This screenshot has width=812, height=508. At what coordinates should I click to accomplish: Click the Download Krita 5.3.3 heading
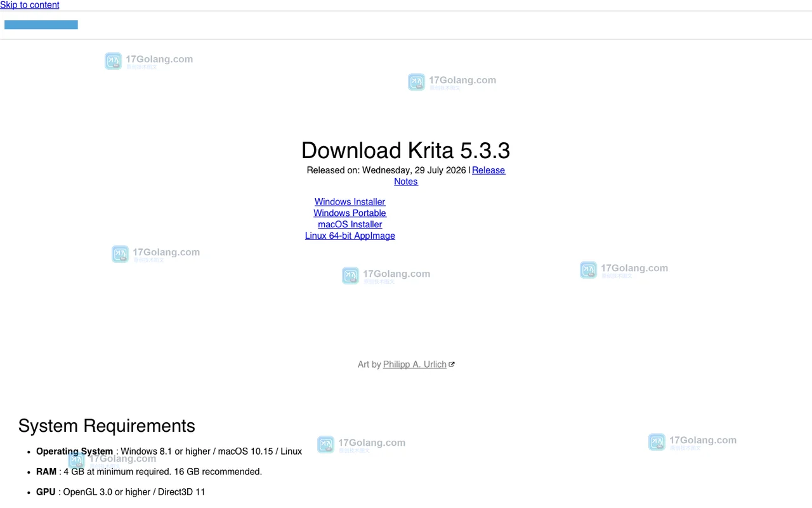(x=406, y=150)
